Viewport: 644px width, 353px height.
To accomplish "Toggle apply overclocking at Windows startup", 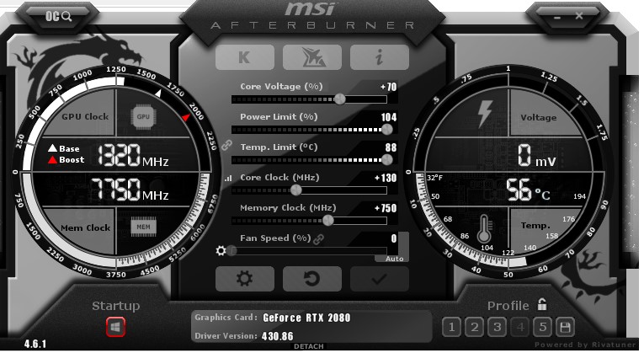I will click(116, 327).
